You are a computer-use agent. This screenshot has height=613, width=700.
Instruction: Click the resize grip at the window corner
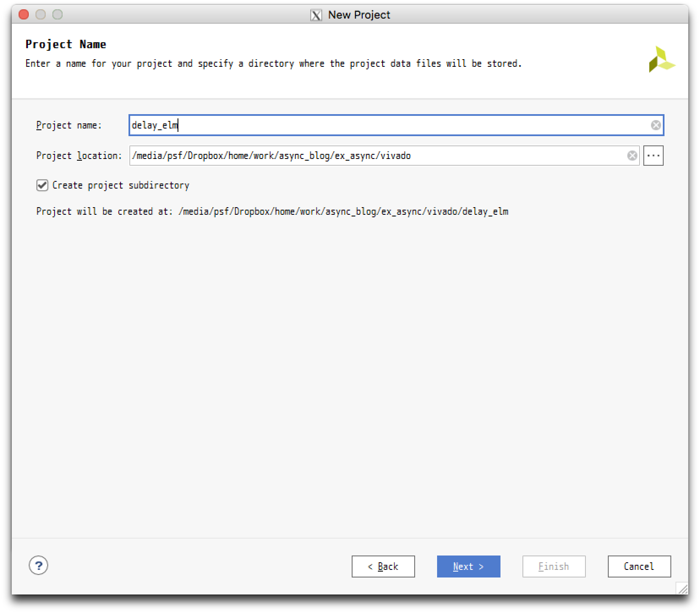681,588
